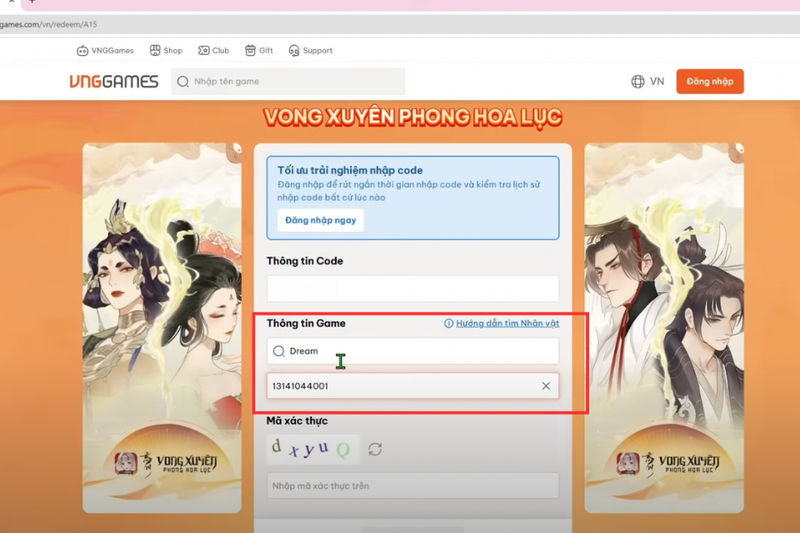Click the info icon next to Hướng dẫn
The image size is (800, 533).
tap(448, 323)
